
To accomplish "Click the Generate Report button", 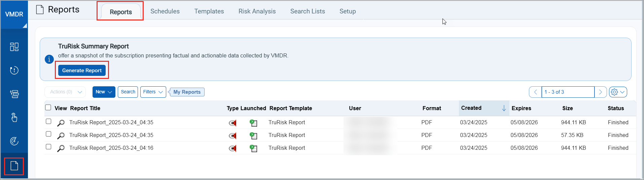I will pos(82,71).
